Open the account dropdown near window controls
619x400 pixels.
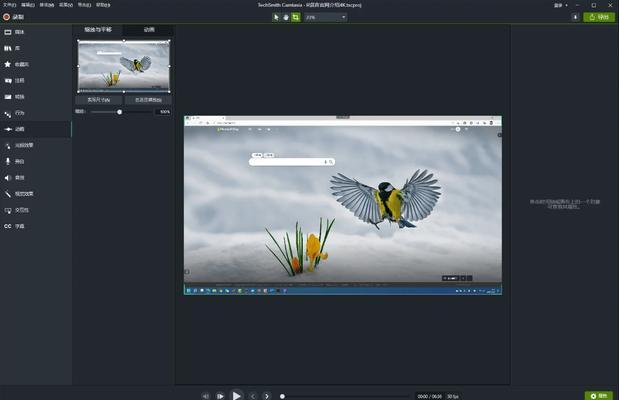561,5
